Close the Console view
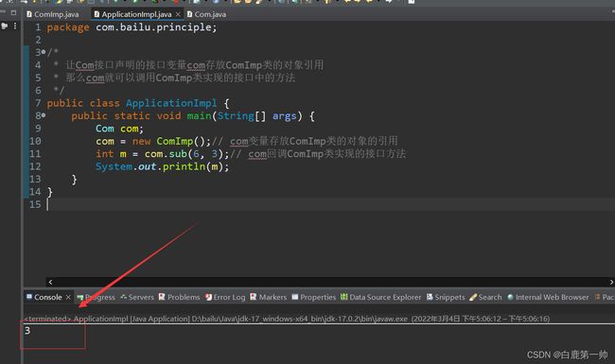Screen dimensions: 615x364 (x=68, y=298)
